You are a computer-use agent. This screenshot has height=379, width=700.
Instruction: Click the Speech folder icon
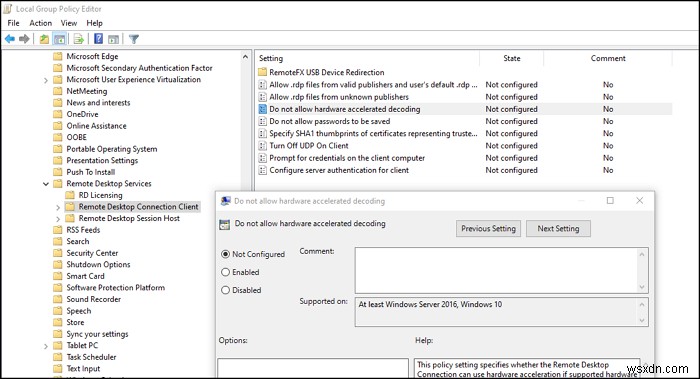[x=58, y=311]
